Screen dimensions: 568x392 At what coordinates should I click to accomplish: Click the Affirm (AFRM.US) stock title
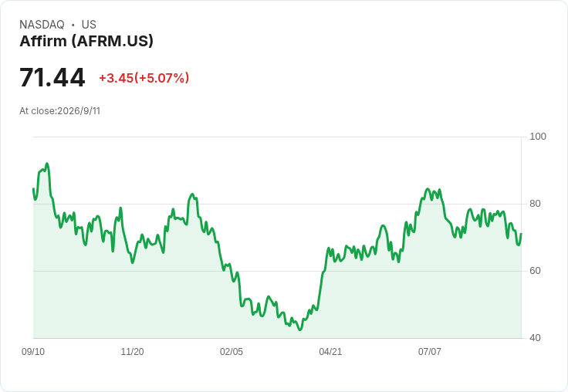(86, 41)
